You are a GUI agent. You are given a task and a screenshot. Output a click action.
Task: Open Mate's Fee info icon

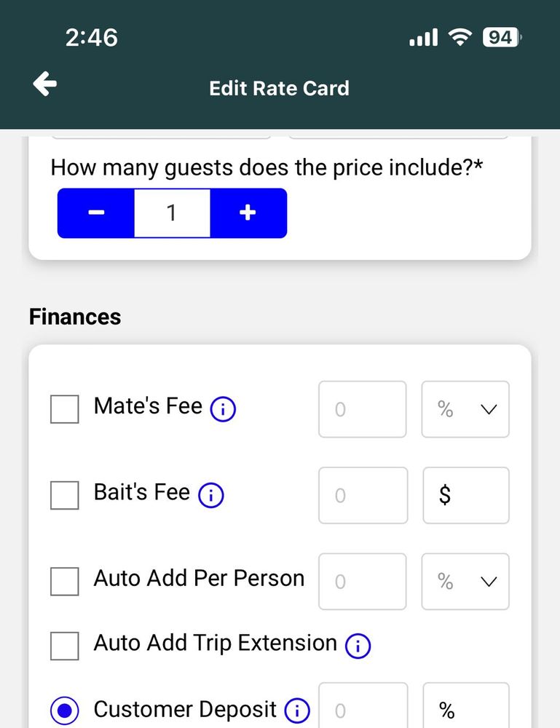(223, 411)
